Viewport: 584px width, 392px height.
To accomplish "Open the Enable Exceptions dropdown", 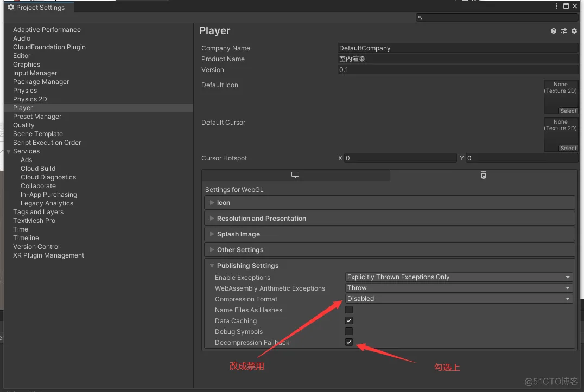I will click(459, 277).
